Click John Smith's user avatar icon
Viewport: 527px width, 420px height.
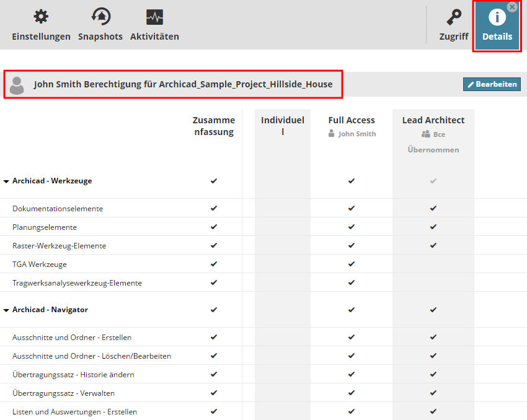pyautogui.click(x=17, y=85)
